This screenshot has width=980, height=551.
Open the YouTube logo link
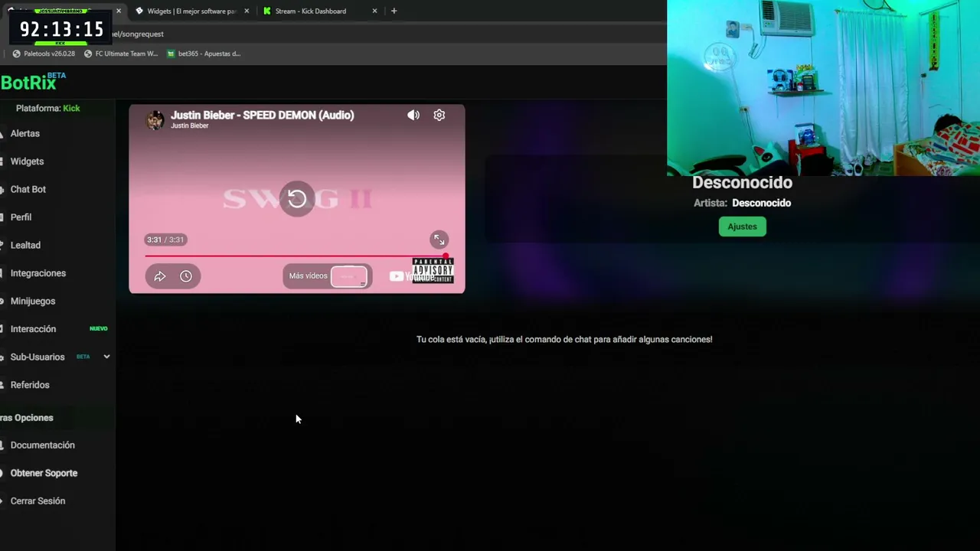[412, 276]
